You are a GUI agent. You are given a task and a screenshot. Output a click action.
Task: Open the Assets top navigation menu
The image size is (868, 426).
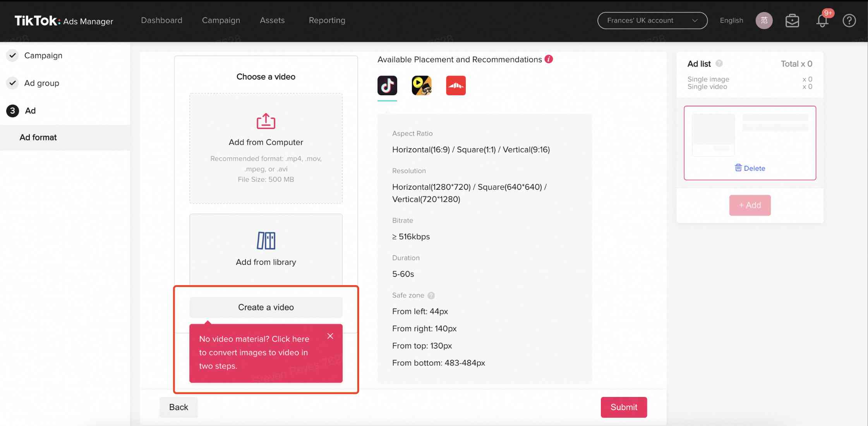click(x=272, y=21)
